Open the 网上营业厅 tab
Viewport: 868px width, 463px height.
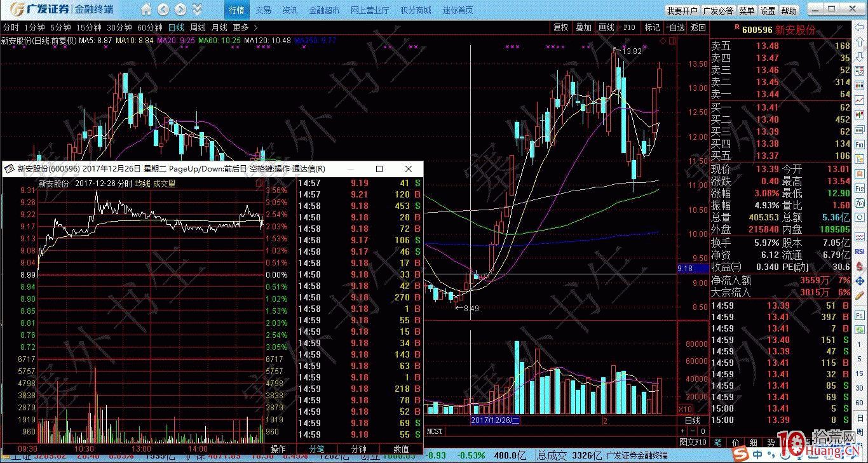click(370, 10)
